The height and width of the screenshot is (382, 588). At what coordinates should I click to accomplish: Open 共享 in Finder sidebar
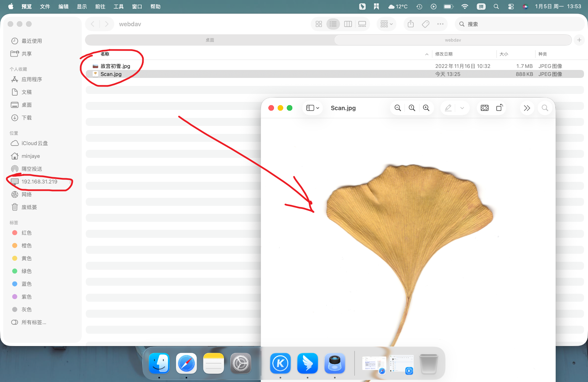point(21,54)
